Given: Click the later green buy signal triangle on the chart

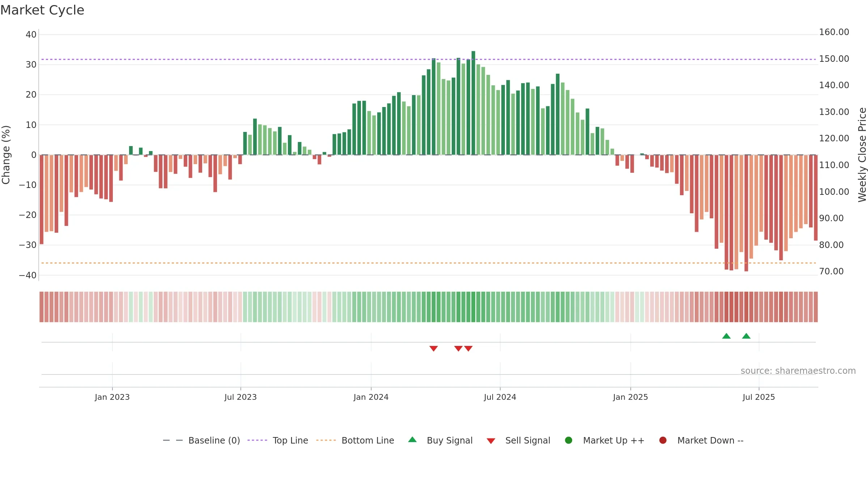Looking at the screenshot, I should pyautogui.click(x=746, y=336).
